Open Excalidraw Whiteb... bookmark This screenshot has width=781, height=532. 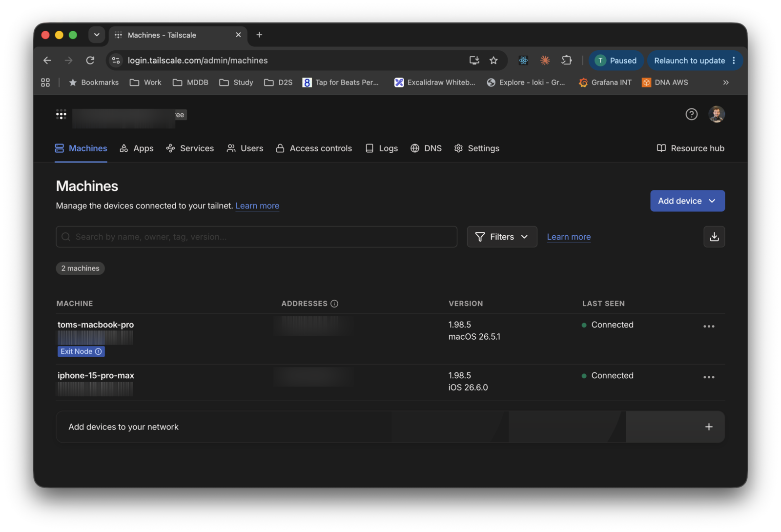point(434,82)
